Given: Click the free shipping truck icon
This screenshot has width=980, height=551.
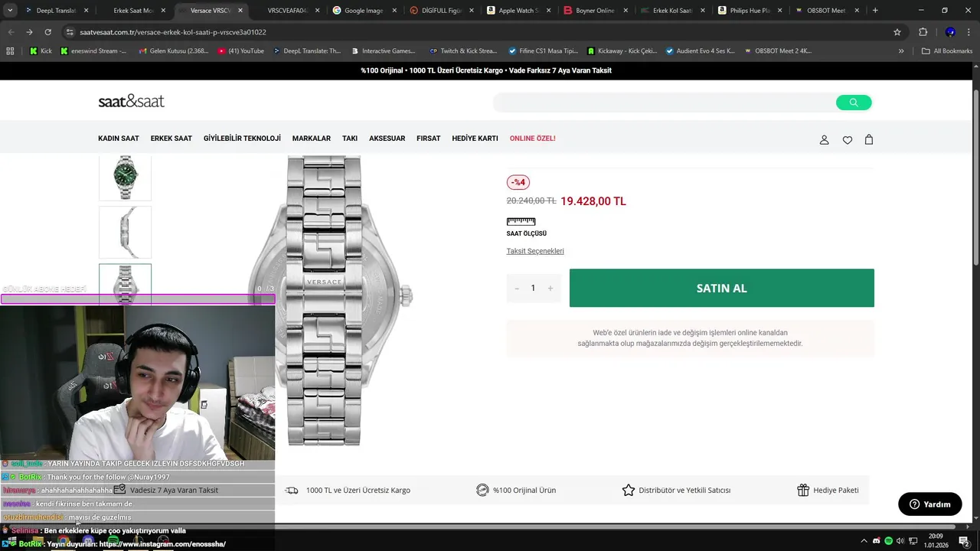Looking at the screenshot, I should pyautogui.click(x=292, y=490).
